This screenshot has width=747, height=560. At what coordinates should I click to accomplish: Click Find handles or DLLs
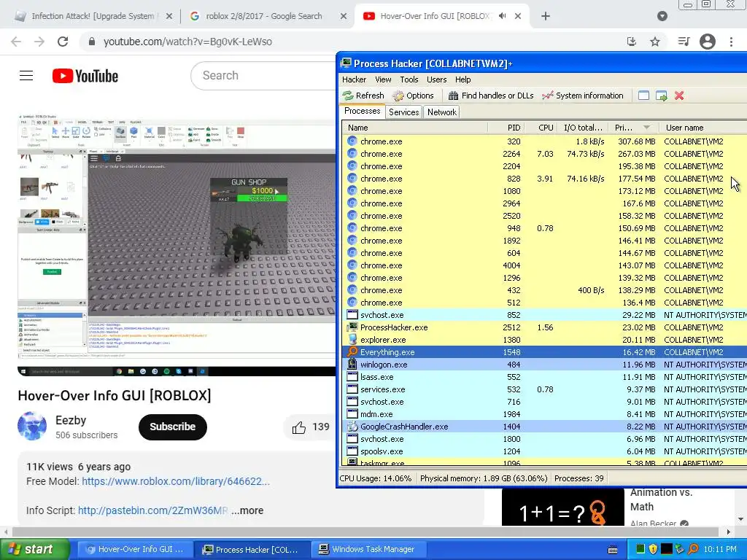coord(491,96)
